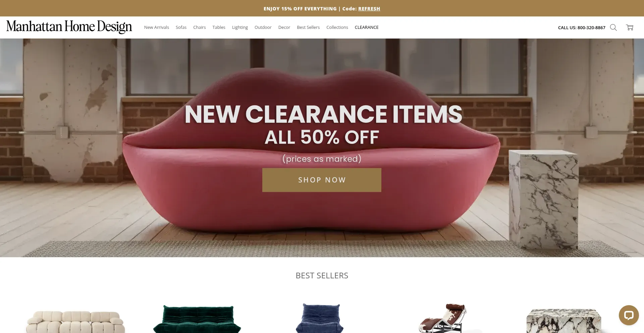Open the search magnifier icon
The height and width of the screenshot is (333, 644).
pyautogui.click(x=613, y=27)
